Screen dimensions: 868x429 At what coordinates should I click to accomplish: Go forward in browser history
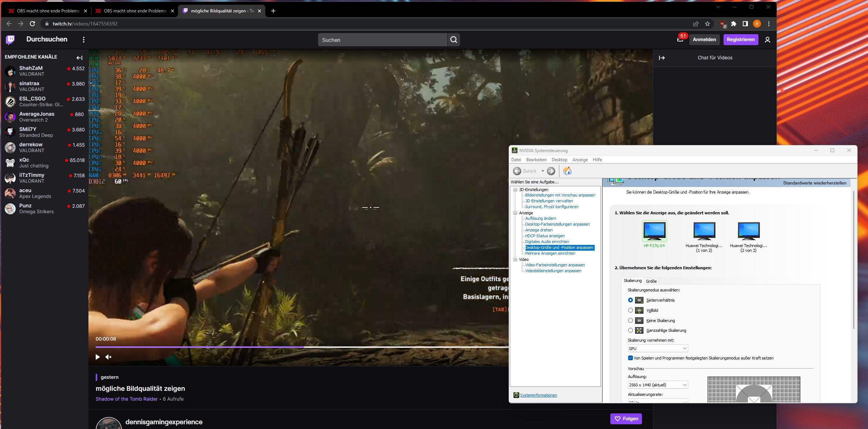pyautogui.click(x=21, y=24)
